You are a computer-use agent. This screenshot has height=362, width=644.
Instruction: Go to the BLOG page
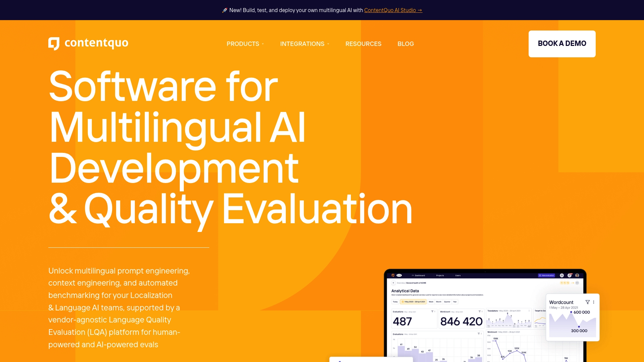(406, 44)
